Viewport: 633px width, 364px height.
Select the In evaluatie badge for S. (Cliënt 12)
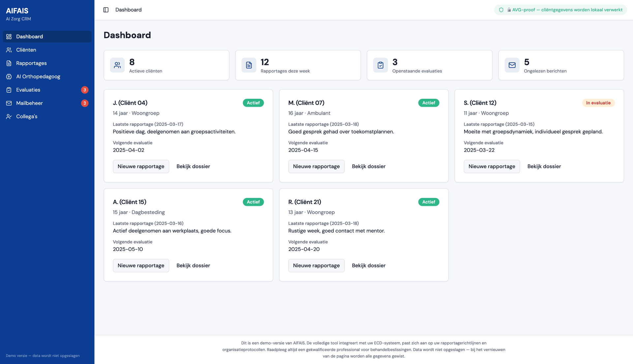tap(598, 102)
